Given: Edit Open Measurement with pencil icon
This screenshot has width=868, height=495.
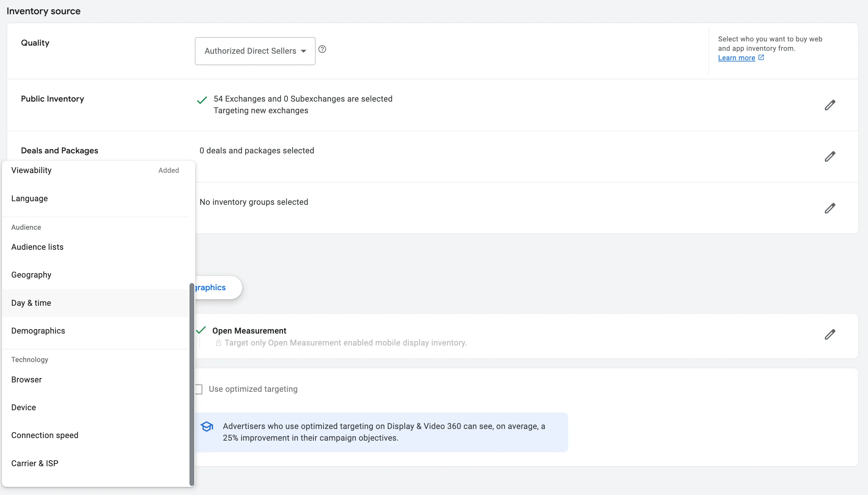Looking at the screenshot, I should 829,335.
